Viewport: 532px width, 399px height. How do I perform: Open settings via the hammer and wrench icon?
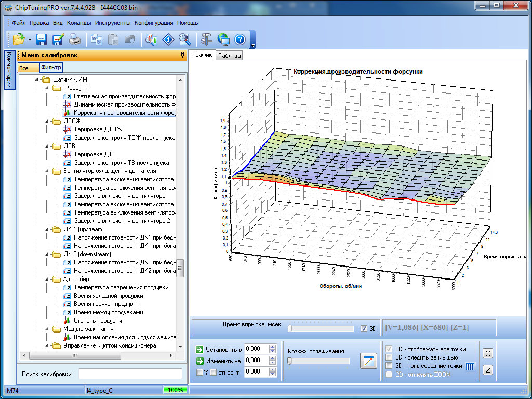pos(206,39)
